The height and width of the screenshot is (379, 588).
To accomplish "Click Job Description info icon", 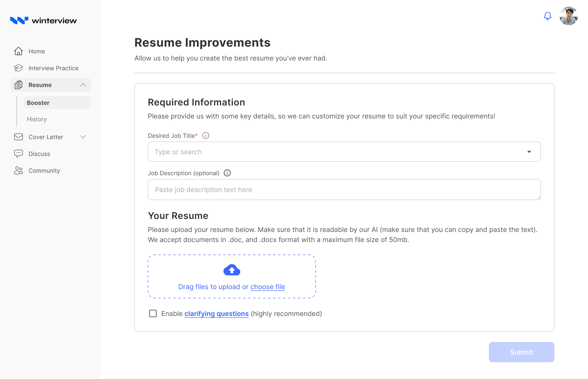I will click(227, 173).
